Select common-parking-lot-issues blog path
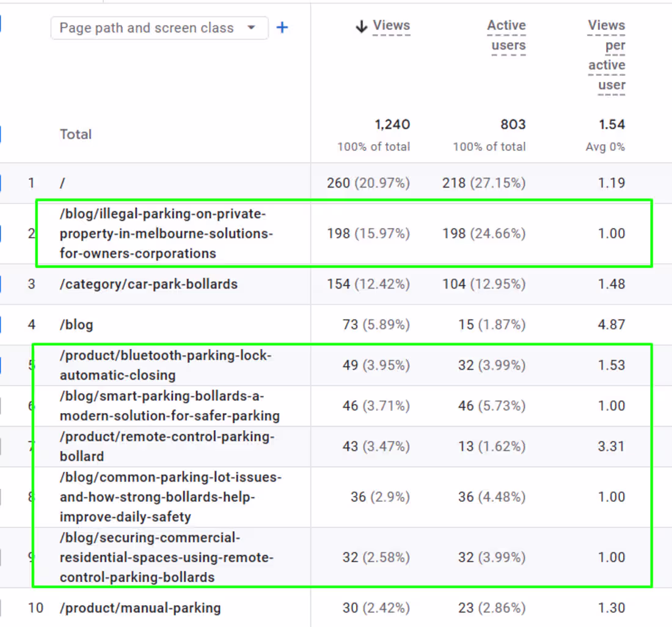This screenshot has width=672, height=627. [x=170, y=497]
